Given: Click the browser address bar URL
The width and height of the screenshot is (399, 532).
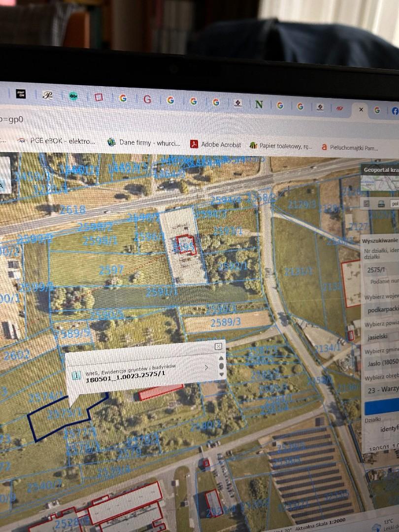Looking at the screenshot, I should point(11,119).
